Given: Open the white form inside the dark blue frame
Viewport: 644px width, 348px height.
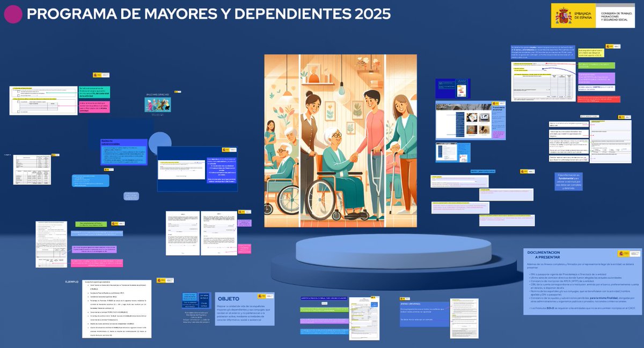Looking at the screenshot, I should 181,169.
